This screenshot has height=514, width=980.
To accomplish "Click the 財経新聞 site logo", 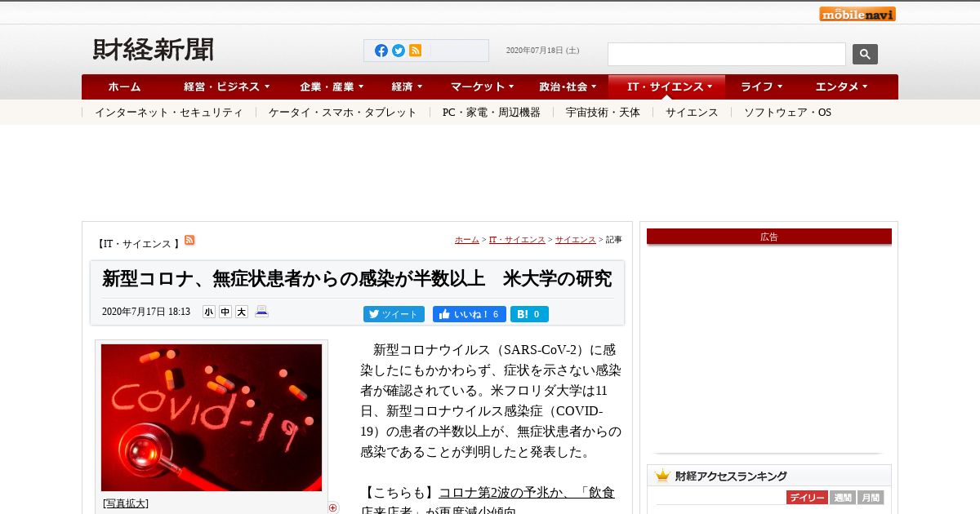I will pos(154,50).
